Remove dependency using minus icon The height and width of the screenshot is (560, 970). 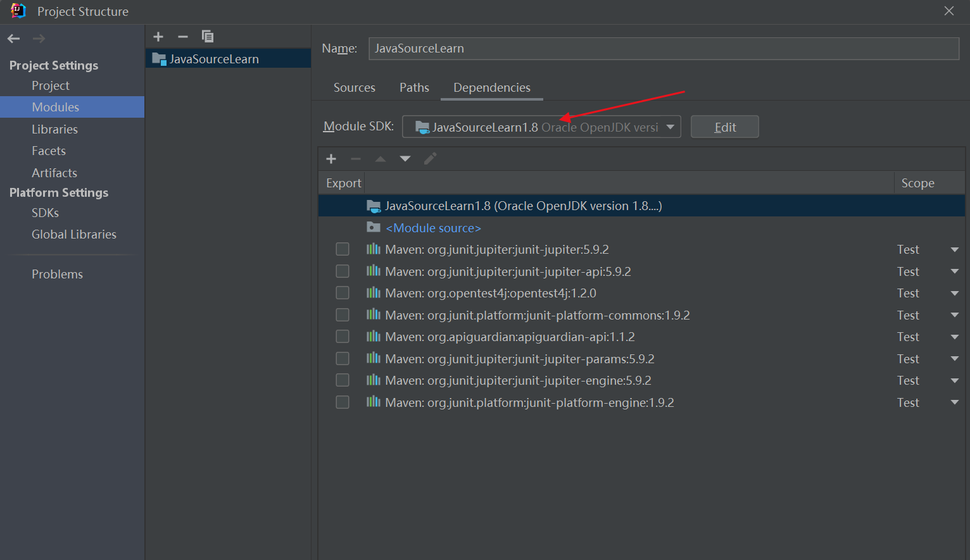coord(356,159)
